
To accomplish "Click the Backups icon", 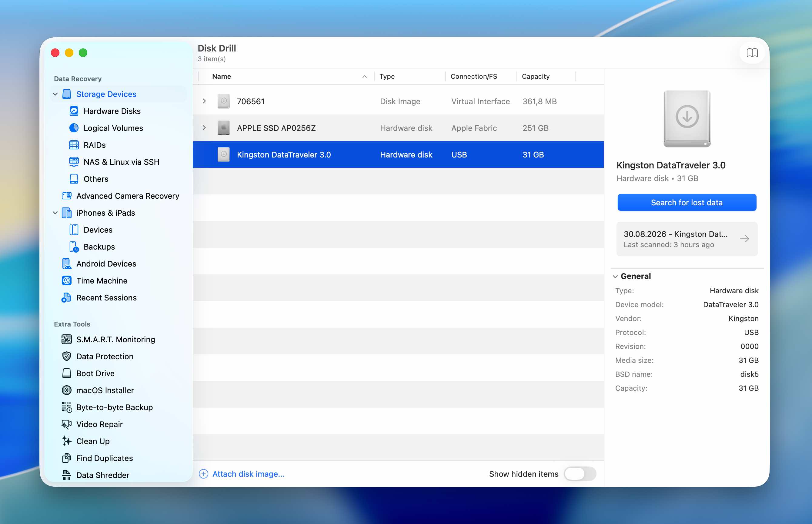I will tap(74, 247).
